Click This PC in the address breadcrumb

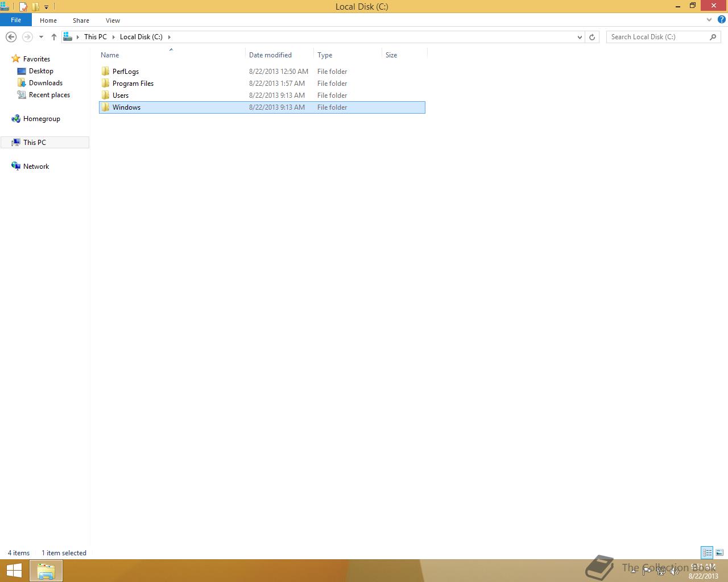(x=95, y=37)
